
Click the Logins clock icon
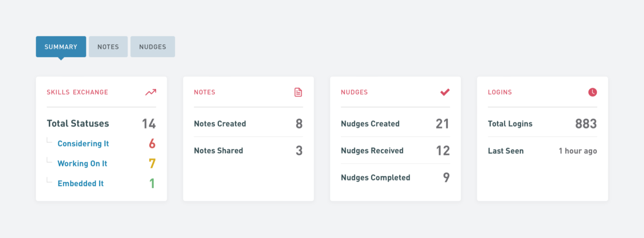click(x=592, y=92)
